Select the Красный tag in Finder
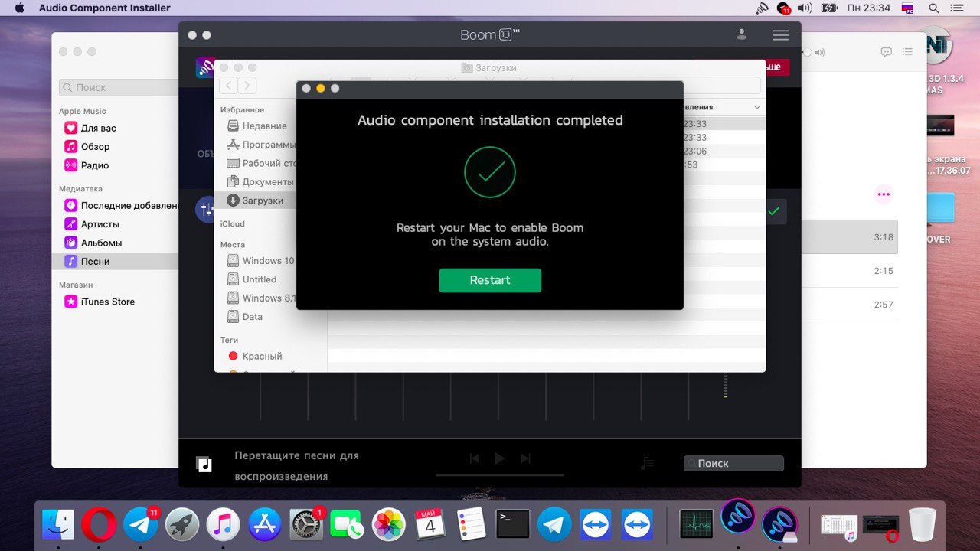 tap(255, 357)
